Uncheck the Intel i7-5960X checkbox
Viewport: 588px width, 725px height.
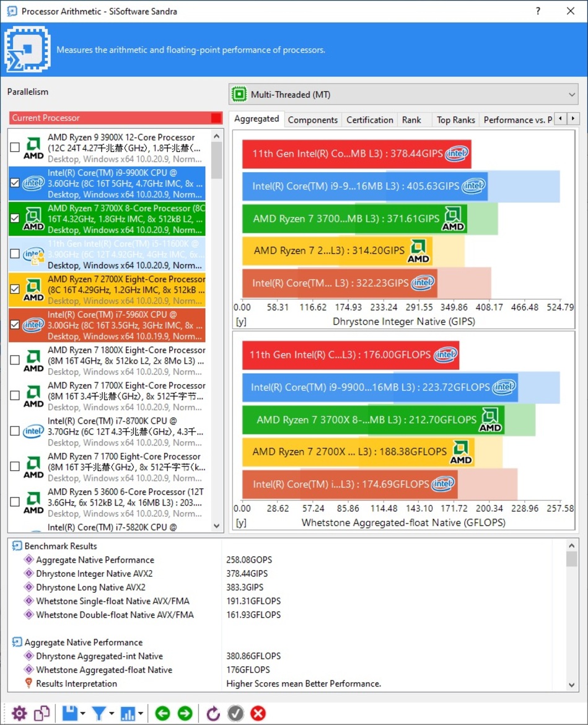point(15,325)
